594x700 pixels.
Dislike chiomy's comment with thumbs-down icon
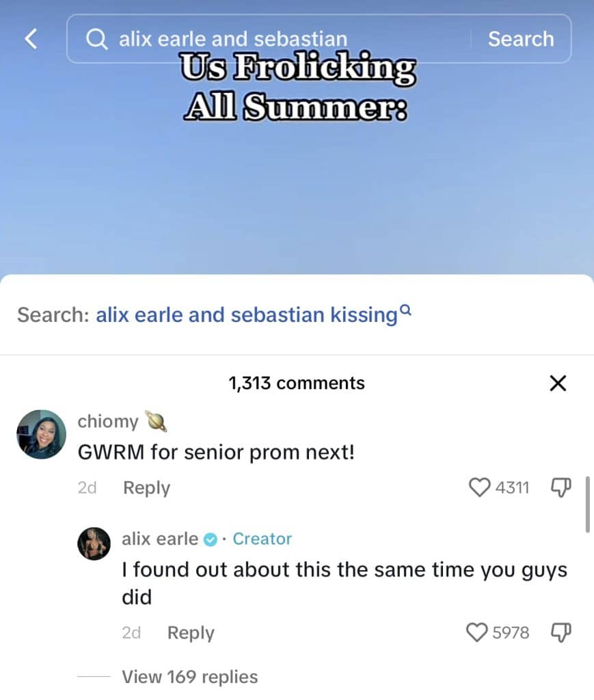[561, 487]
